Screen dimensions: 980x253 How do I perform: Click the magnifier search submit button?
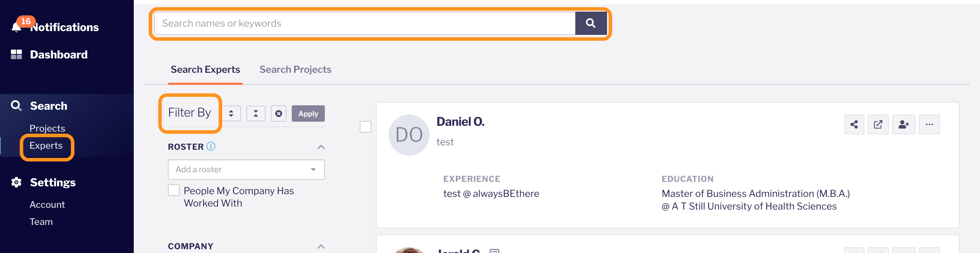click(x=590, y=23)
